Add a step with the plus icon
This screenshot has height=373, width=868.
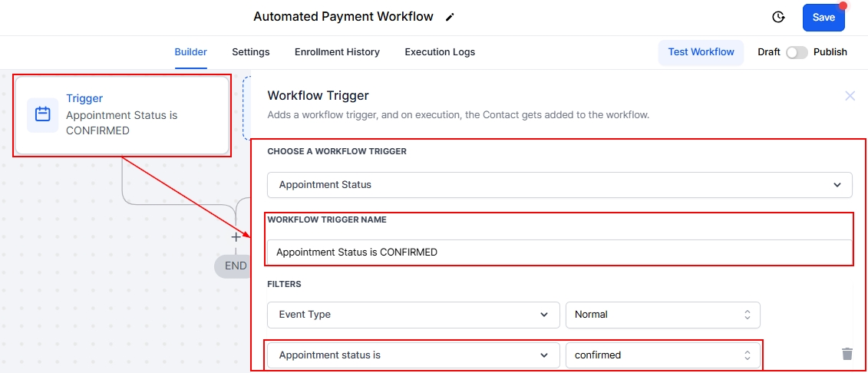pyautogui.click(x=236, y=237)
